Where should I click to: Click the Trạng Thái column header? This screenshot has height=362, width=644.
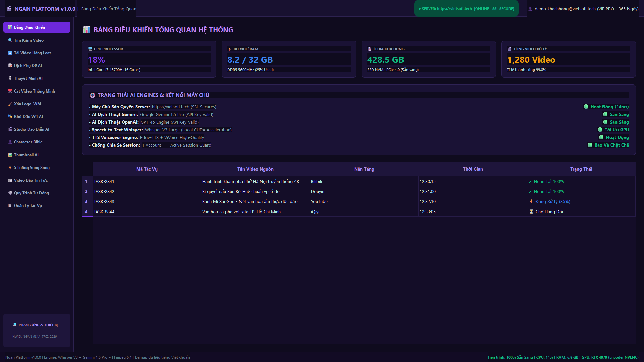[581, 169]
